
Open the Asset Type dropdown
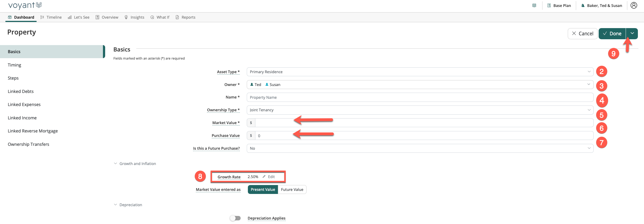(x=420, y=72)
